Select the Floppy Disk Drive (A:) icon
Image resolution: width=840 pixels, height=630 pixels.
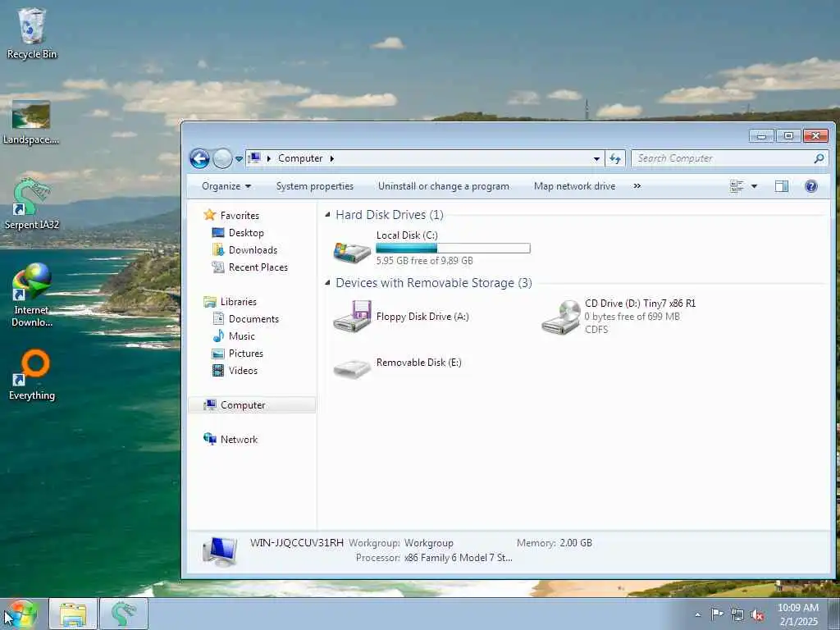point(351,317)
